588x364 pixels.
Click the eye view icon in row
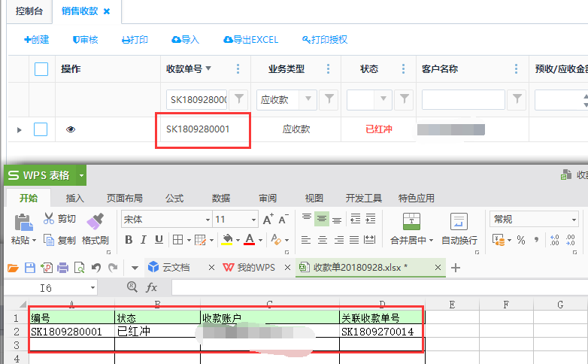[x=71, y=129]
